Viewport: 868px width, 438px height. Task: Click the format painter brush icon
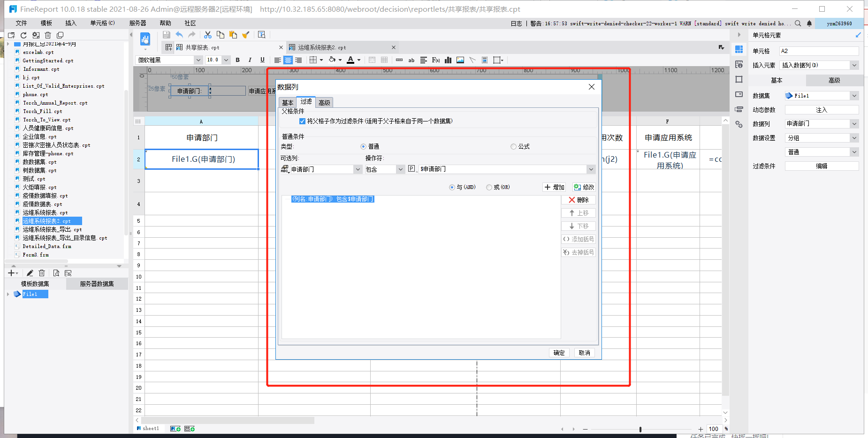pyautogui.click(x=245, y=35)
